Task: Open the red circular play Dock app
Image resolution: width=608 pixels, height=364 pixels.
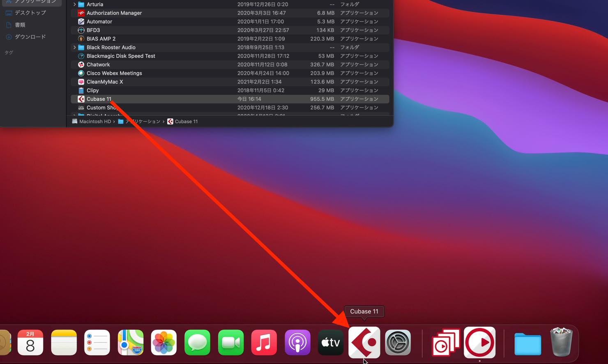Action: point(479,343)
